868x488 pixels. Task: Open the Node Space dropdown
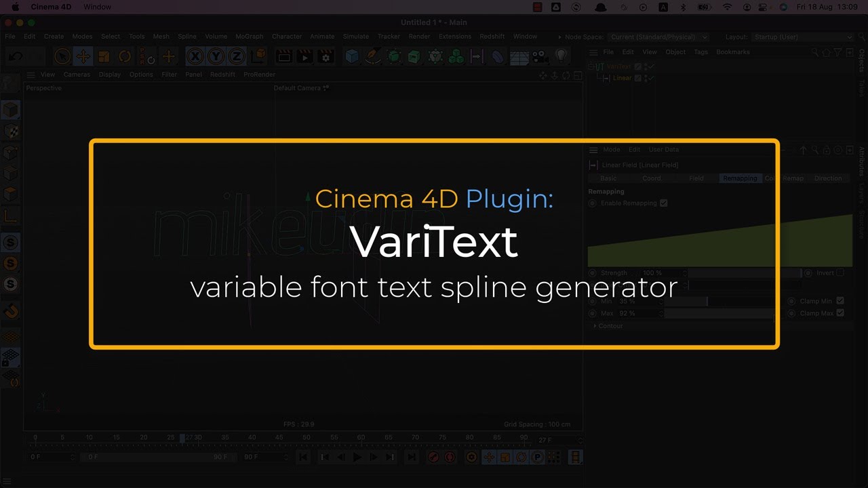658,37
